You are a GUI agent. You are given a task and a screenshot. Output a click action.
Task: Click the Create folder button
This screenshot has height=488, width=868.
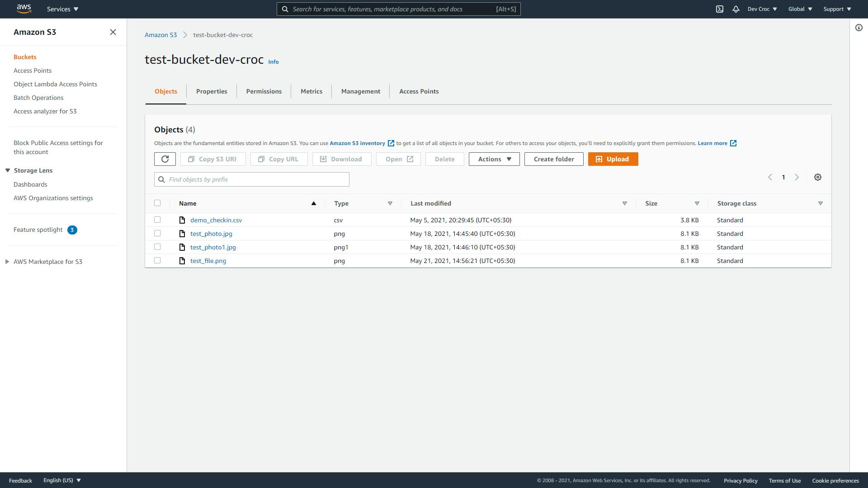[554, 159]
